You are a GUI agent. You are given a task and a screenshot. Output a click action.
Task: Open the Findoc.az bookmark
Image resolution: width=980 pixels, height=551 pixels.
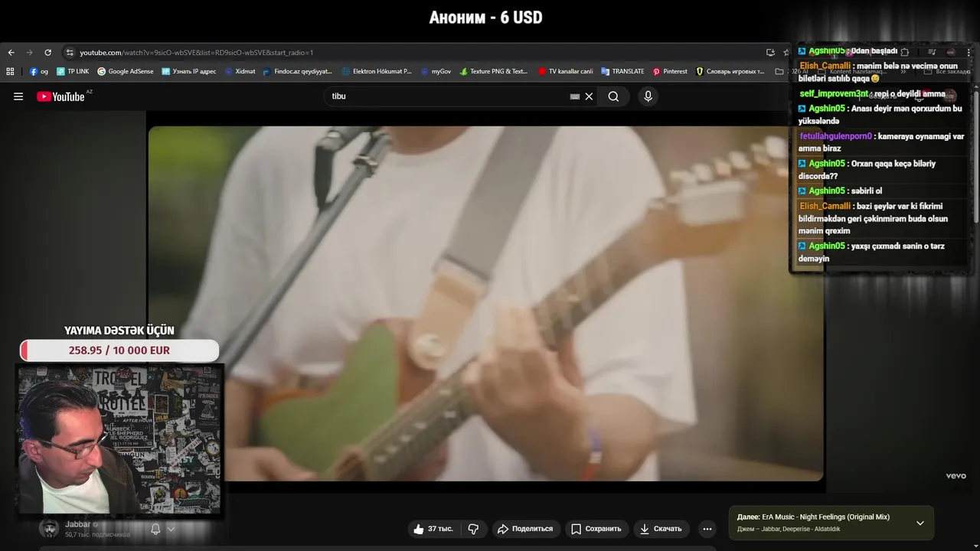pyautogui.click(x=297, y=71)
